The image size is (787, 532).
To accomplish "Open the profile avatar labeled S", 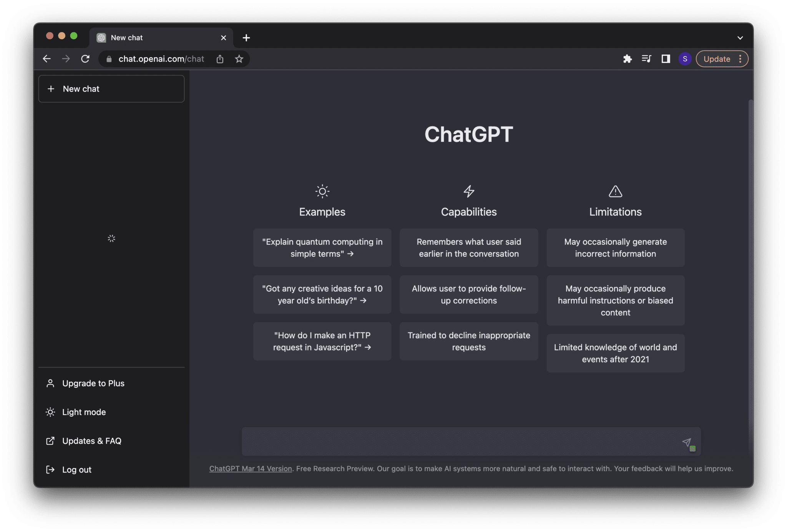I will 685,59.
